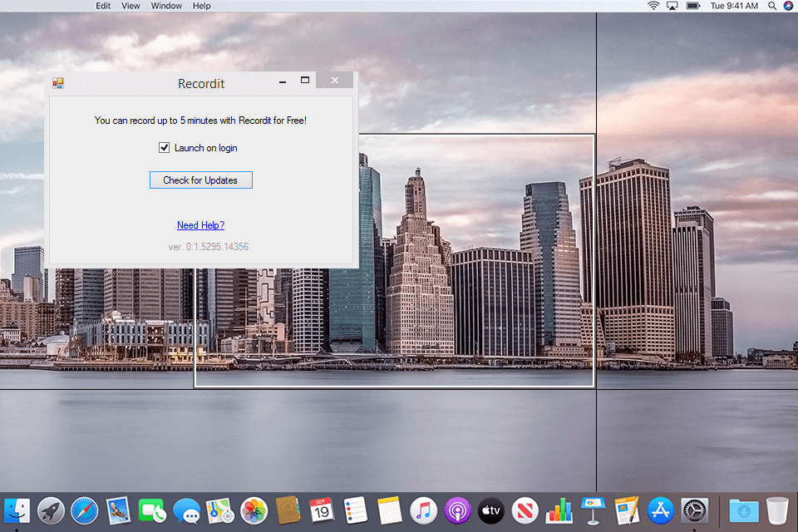Screen dimensions: 798x532
Task: Launch the Apple TV app icon
Action: (490, 510)
